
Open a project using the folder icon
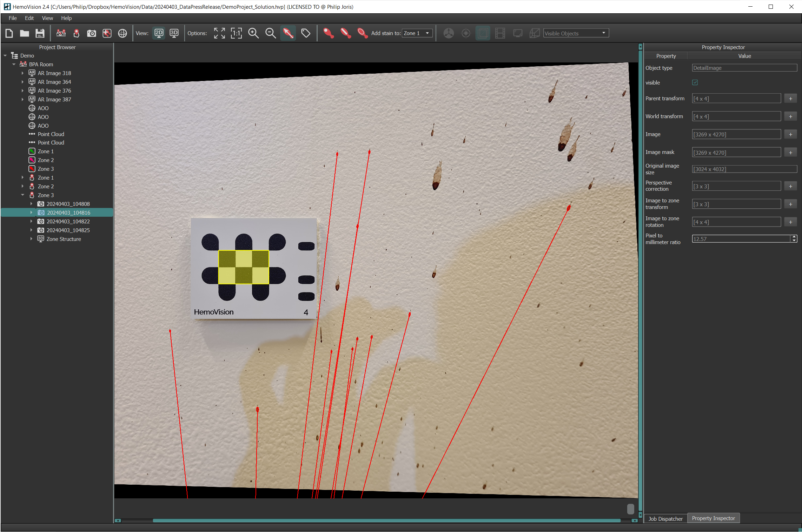(x=24, y=33)
